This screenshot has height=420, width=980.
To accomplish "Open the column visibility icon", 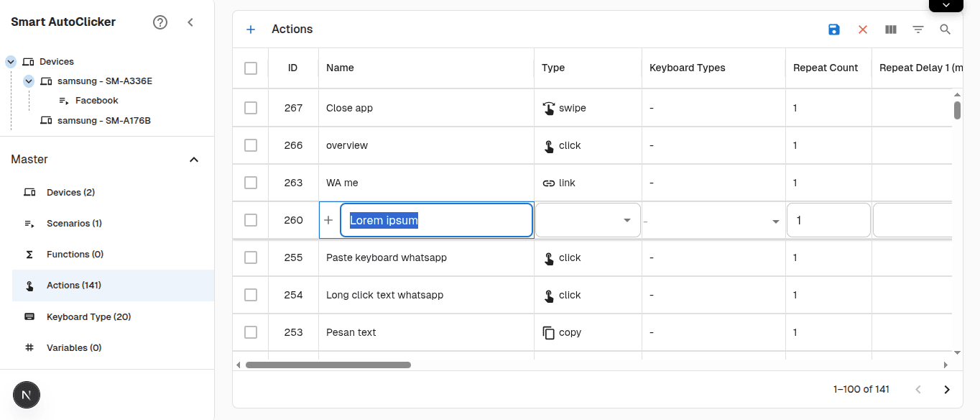I will 891,29.
